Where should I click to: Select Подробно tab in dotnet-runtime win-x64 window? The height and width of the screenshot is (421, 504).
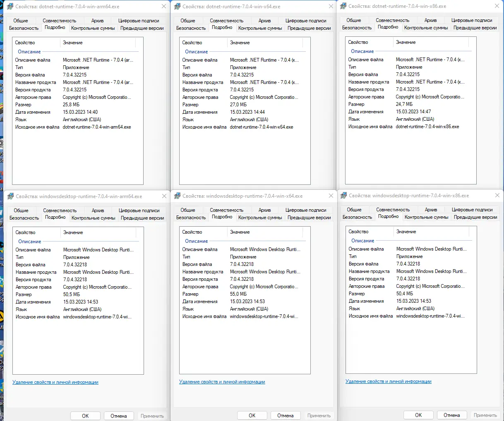(x=222, y=27)
